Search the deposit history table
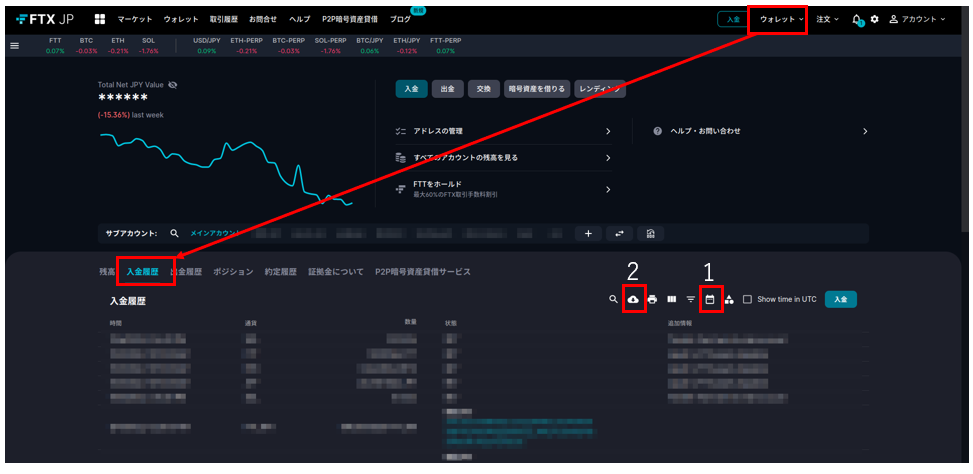 613,299
